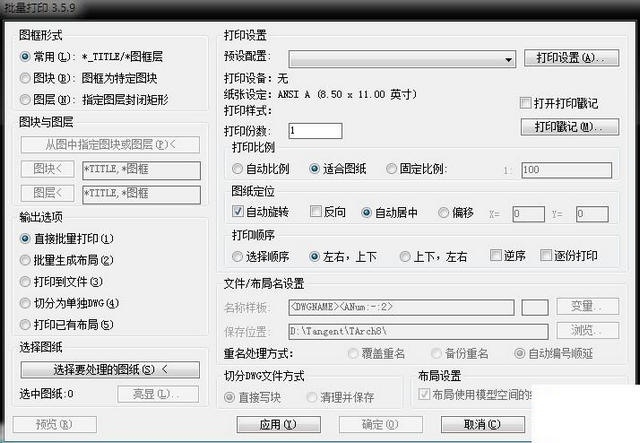640x443 pixels.
Task: Enable the 逐份打印 checkbox
Action: click(x=546, y=256)
